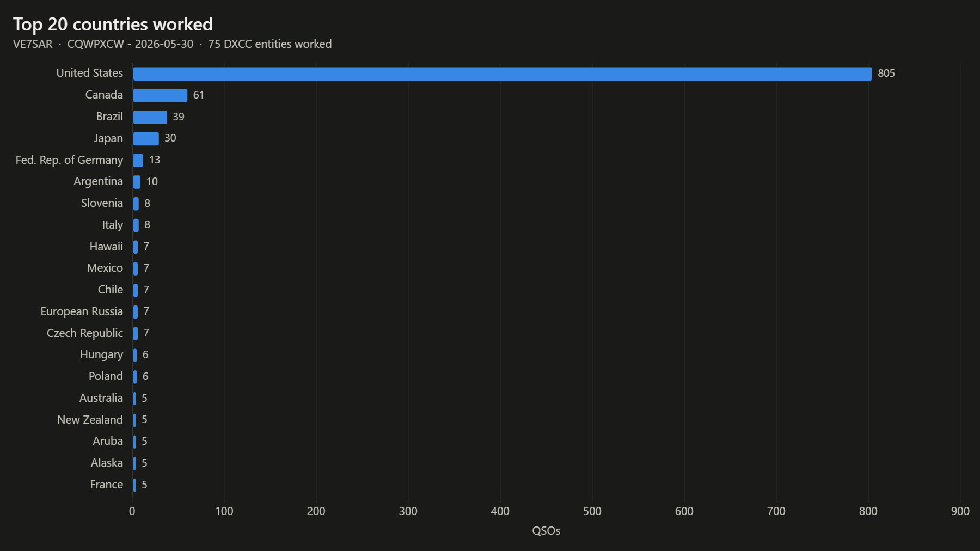The width and height of the screenshot is (980, 551).
Task: Click 'CQWPXCW - 2026-05-30' in the subtitle
Action: click(x=130, y=44)
